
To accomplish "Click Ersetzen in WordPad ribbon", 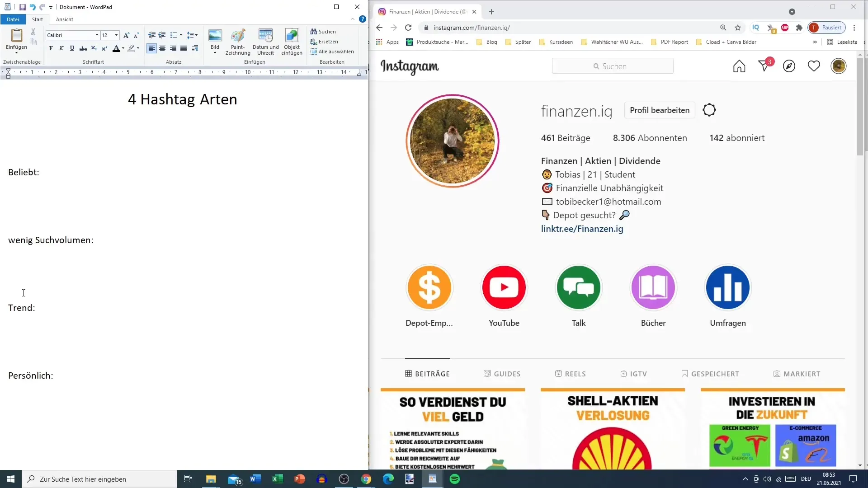I will 324,42.
